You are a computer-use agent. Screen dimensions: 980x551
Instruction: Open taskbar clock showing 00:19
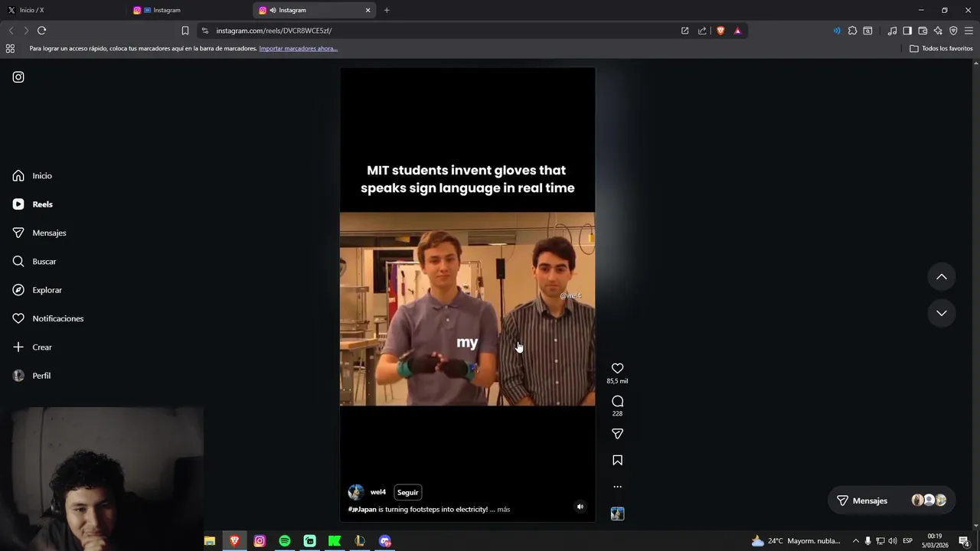[934, 541]
